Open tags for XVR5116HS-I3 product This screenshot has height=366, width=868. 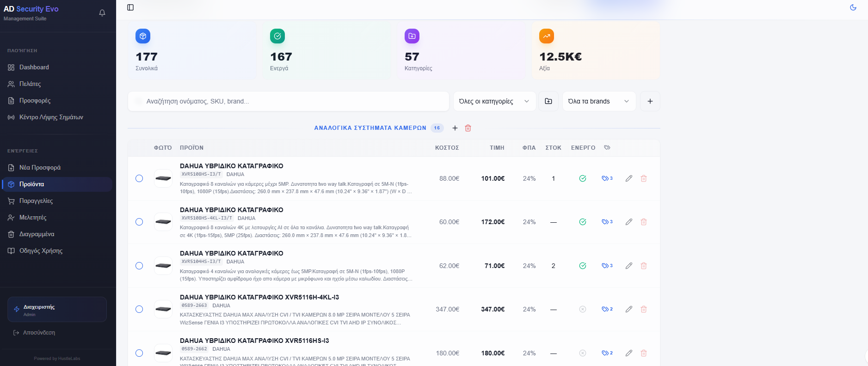[607, 353]
